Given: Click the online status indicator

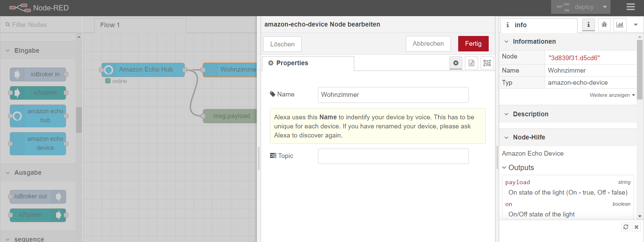Looking at the screenshot, I should click(x=116, y=81).
